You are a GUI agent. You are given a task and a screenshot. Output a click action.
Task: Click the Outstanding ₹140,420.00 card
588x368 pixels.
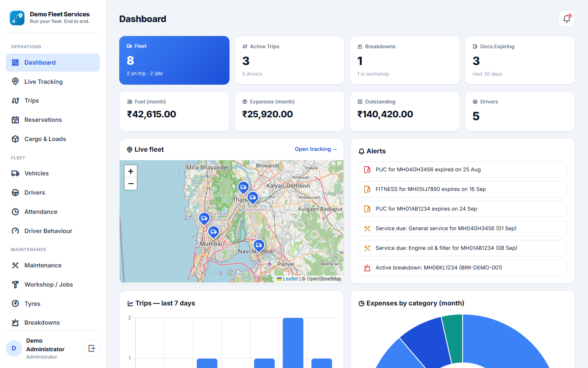405,111
